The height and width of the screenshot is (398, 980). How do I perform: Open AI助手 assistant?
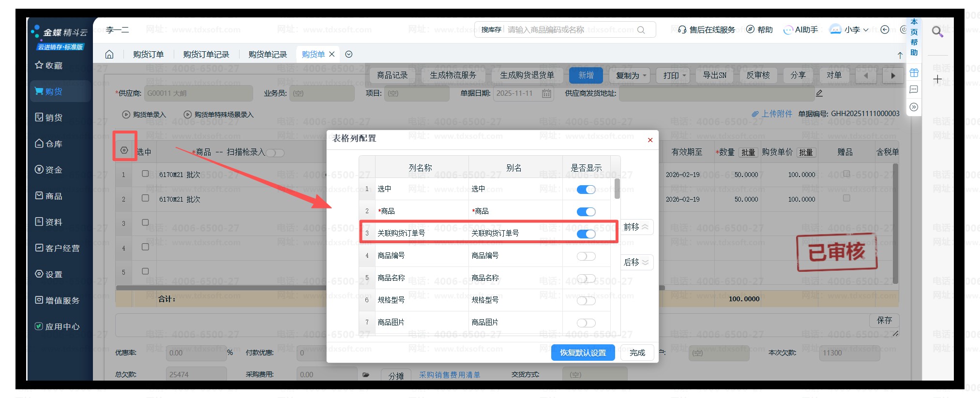click(x=801, y=30)
